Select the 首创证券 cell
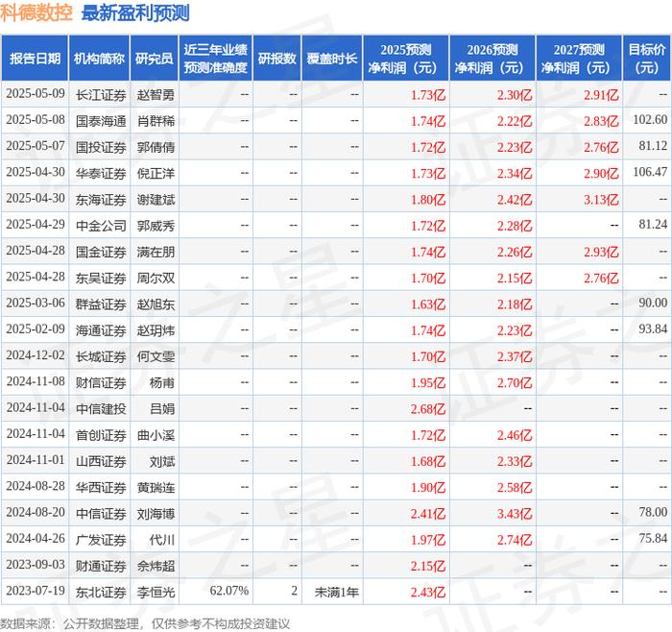Screen dimensions: 672x632 (x=101, y=436)
